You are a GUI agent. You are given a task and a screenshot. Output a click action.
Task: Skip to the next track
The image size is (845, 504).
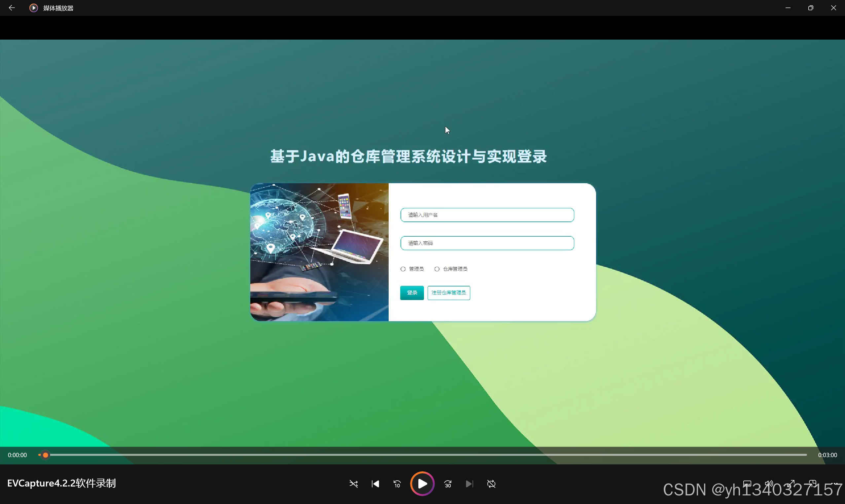pyautogui.click(x=469, y=484)
